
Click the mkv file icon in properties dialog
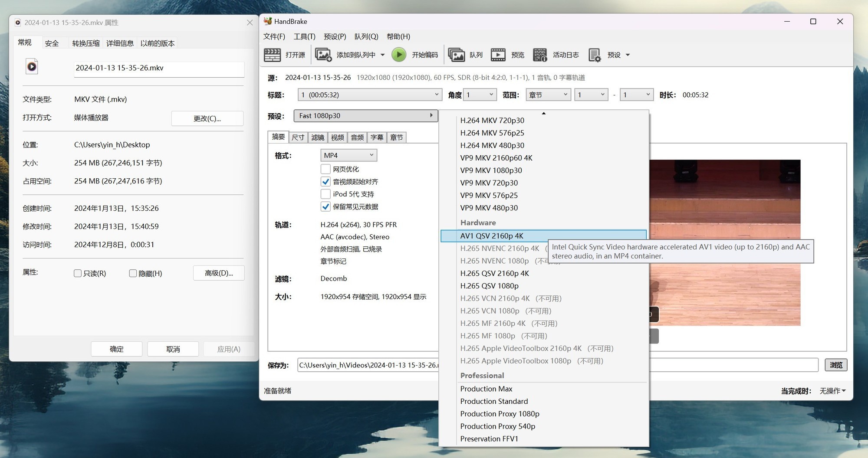32,66
